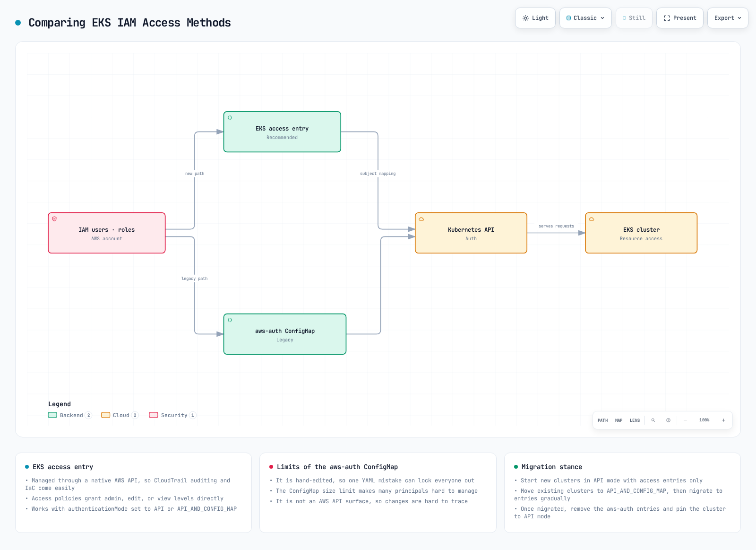The image size is (756, 550).
Task: Click the cloud icon on EKS cluster node
Action: pos(592,219)
